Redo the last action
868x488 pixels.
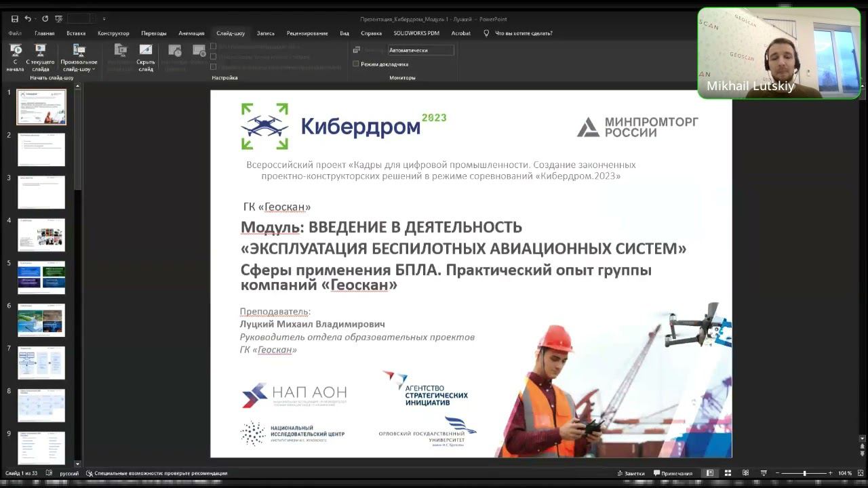(45, 19)
